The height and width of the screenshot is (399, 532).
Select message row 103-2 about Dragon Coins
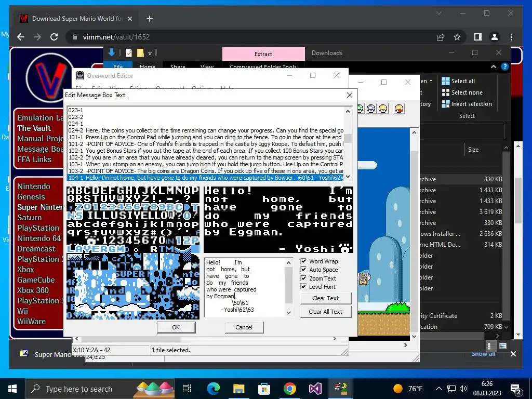pos(206,171)
